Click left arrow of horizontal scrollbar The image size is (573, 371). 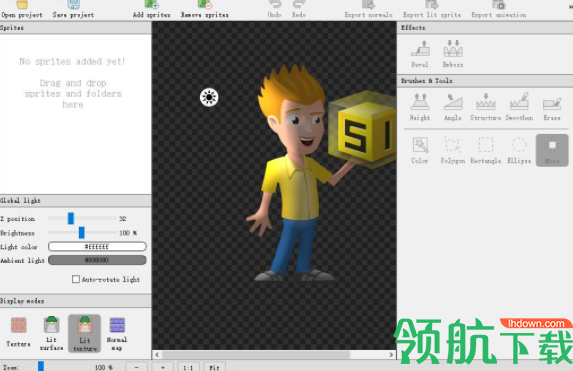(x=157, y=355)
